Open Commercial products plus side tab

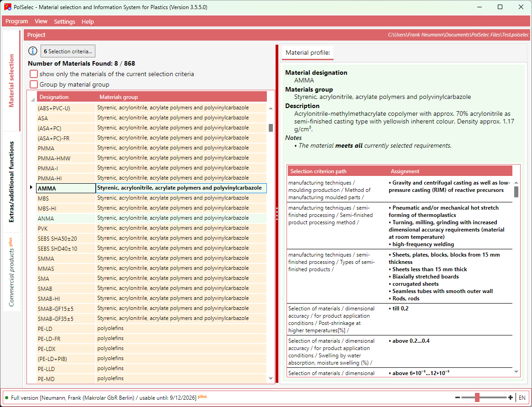(11, 272)
